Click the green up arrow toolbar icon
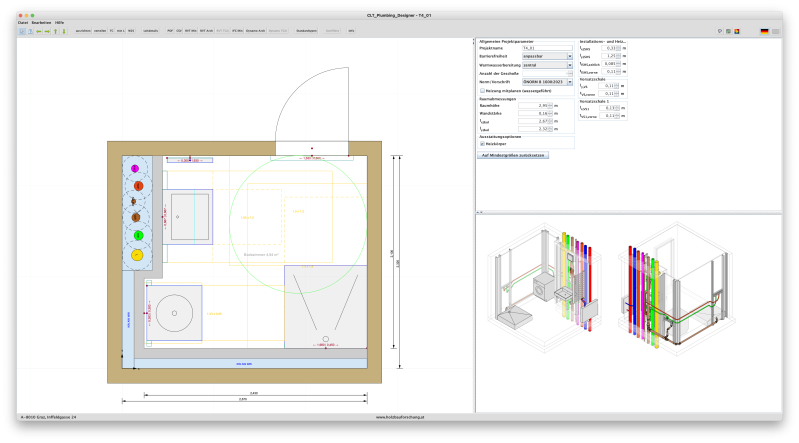799x443 pixels. (x=55, y=31)
